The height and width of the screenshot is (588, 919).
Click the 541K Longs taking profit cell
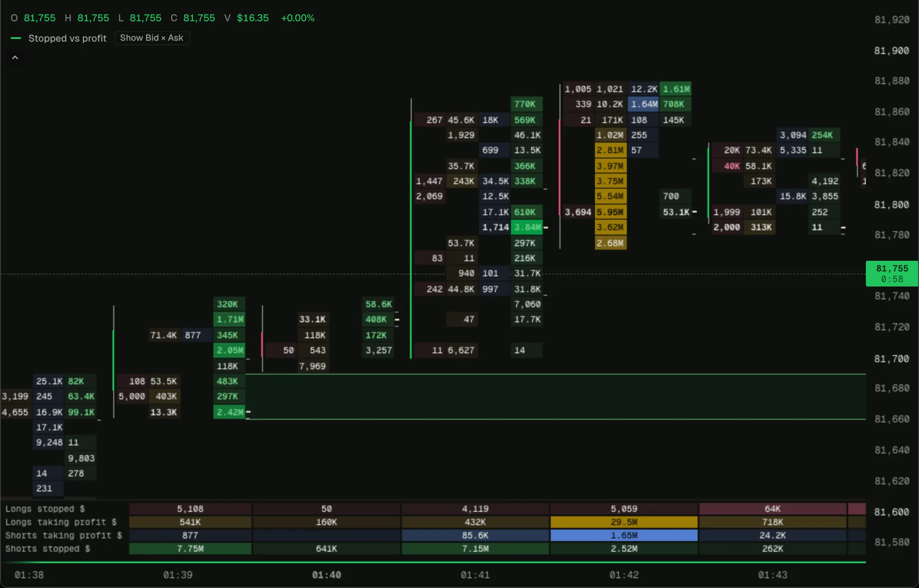click(x=190, y=522)
